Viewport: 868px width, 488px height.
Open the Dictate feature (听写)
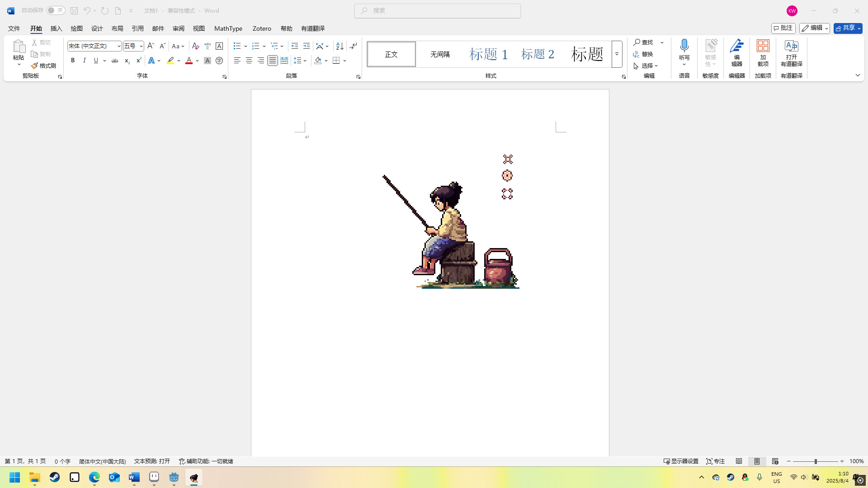[x=684, y=51]
